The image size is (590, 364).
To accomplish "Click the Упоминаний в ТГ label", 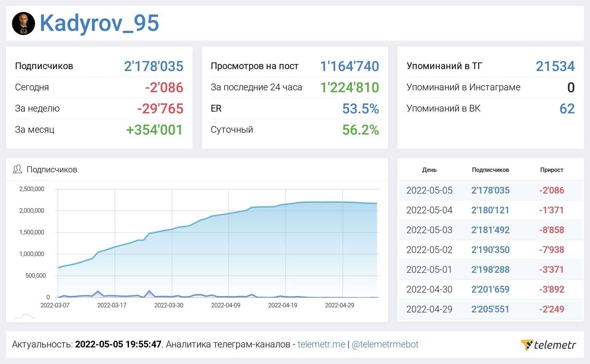I will (444, 66).
